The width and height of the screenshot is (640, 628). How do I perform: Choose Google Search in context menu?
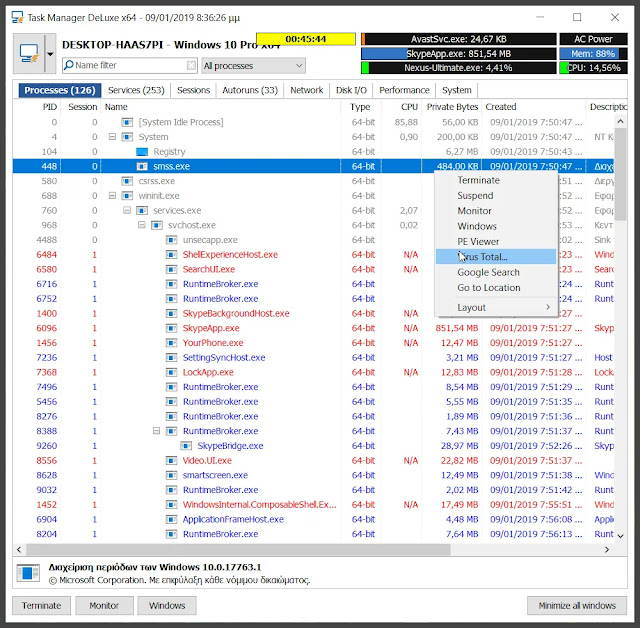496,272
